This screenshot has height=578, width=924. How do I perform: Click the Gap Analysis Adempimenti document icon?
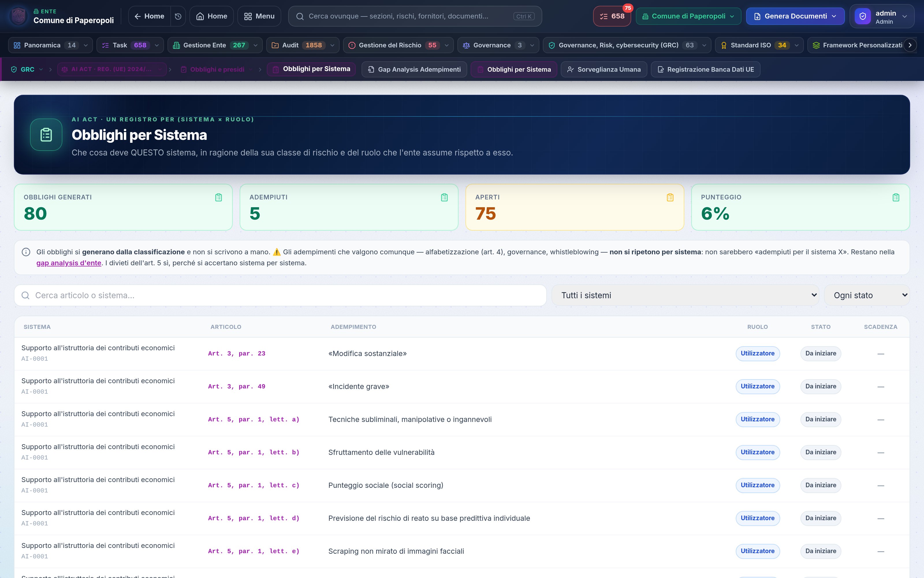pos(371,69)
